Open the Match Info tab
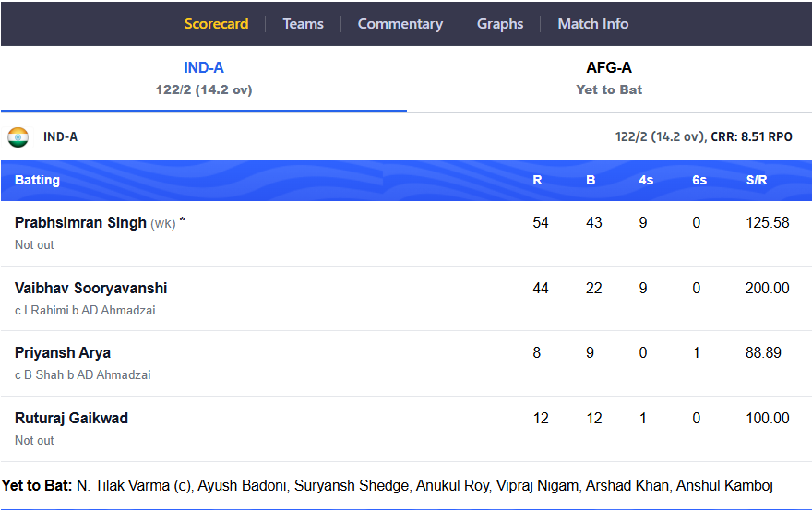Viewport: 812px width, 510px height. [593, 24]
